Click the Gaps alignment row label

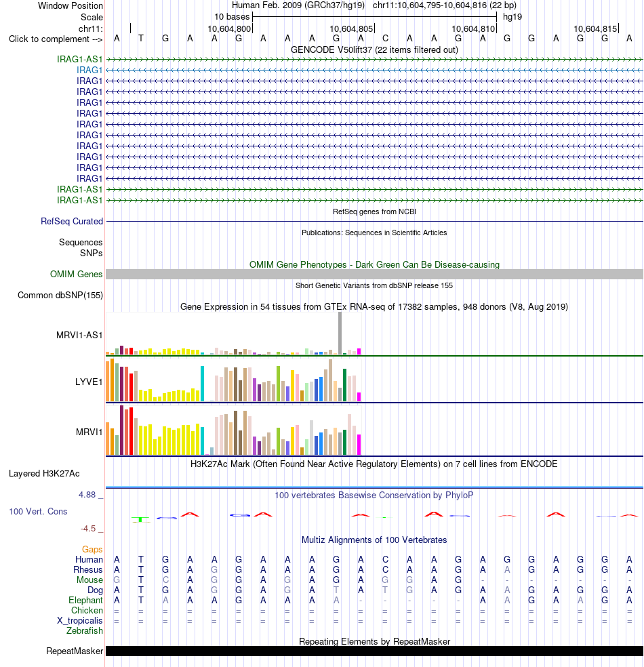click(x=92, y=550)
